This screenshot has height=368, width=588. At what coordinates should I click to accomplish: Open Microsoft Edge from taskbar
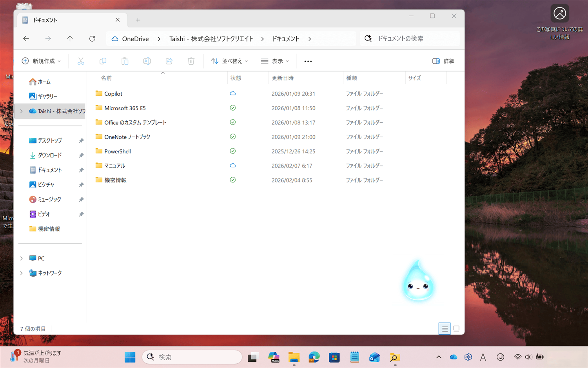pos(314,357)
